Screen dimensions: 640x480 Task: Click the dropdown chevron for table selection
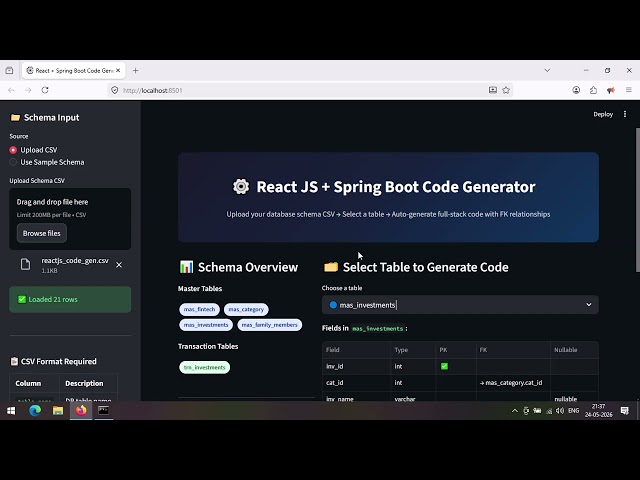pyautogui.click(x=589, y=304)
